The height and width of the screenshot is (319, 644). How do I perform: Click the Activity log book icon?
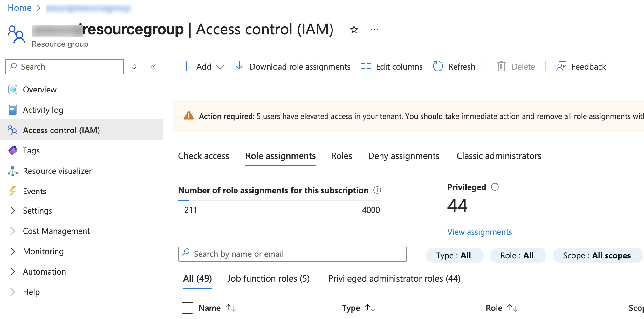tap(13, 110)
